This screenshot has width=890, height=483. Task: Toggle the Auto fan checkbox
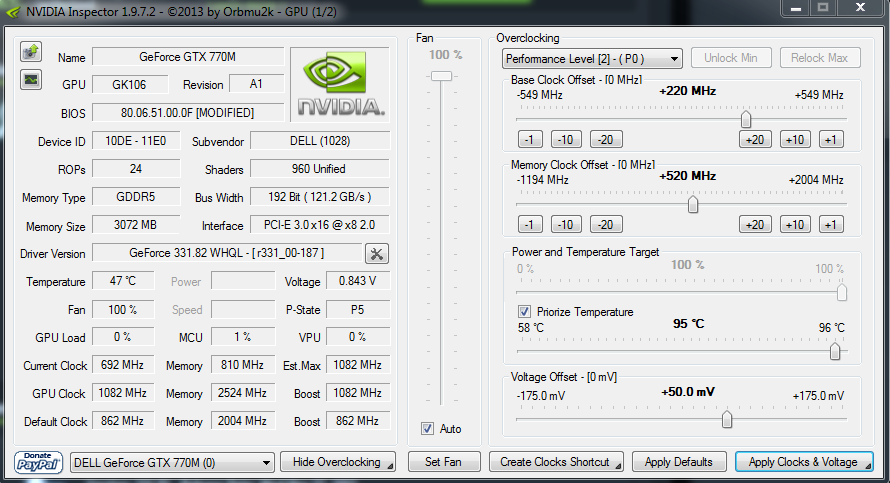pos(427,429)
